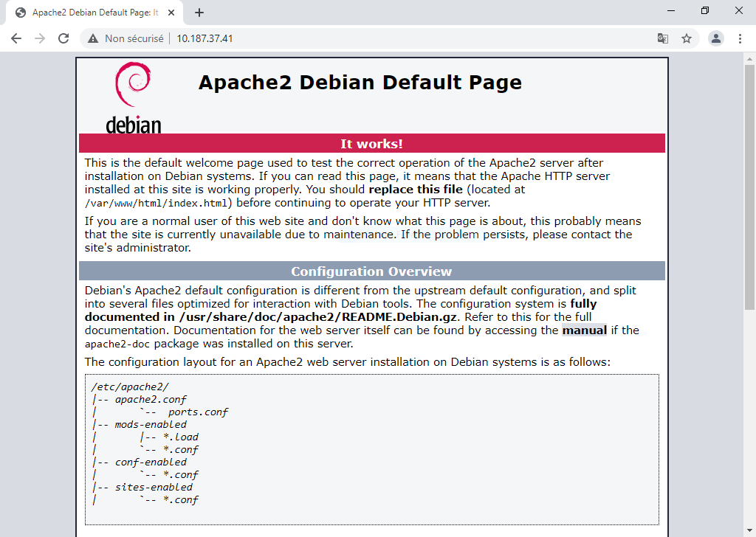Click the '/usr/share/doc/apache2/README.Debian.gz' text
The image size is (756, 537).
pyautogui.click(x=317, y=317)
